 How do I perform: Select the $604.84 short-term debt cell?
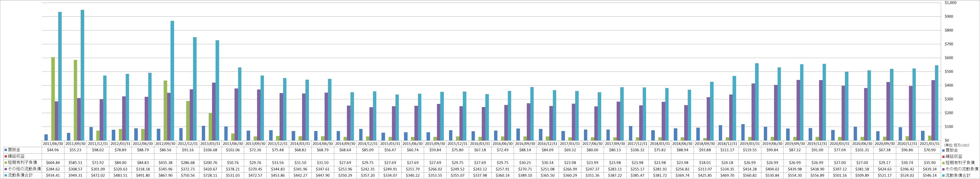point(53,163)
